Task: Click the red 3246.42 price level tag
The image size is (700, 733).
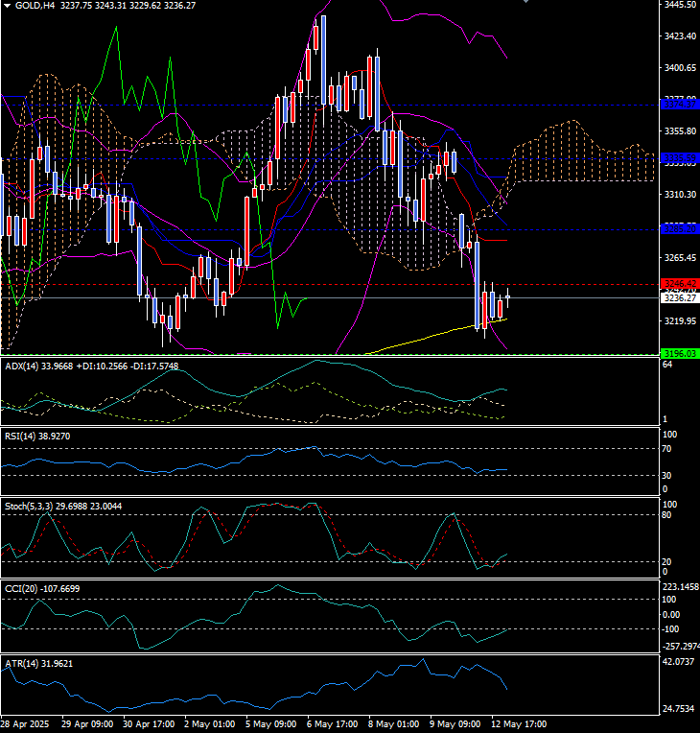Action: click(680, 284)
